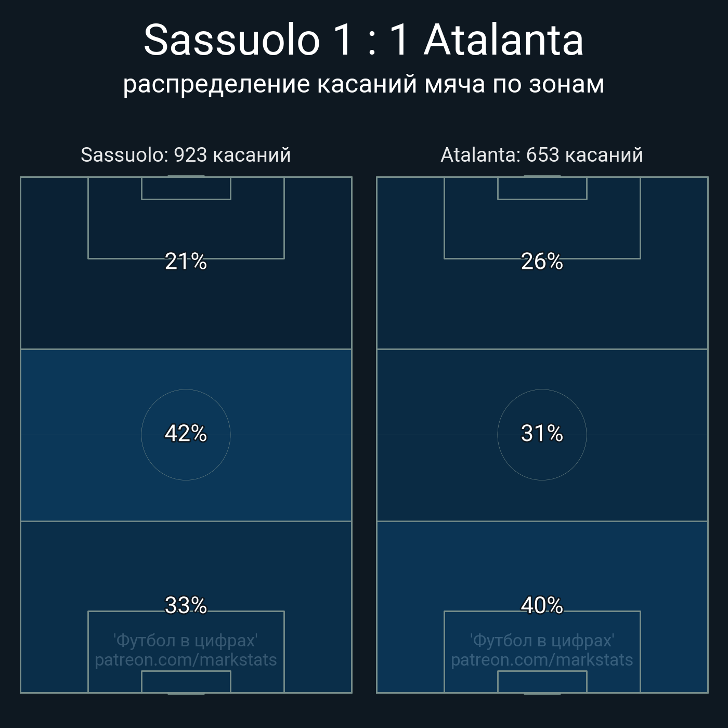
Task: Click the 26% value on Atalanta pitch
Action: 542,261
